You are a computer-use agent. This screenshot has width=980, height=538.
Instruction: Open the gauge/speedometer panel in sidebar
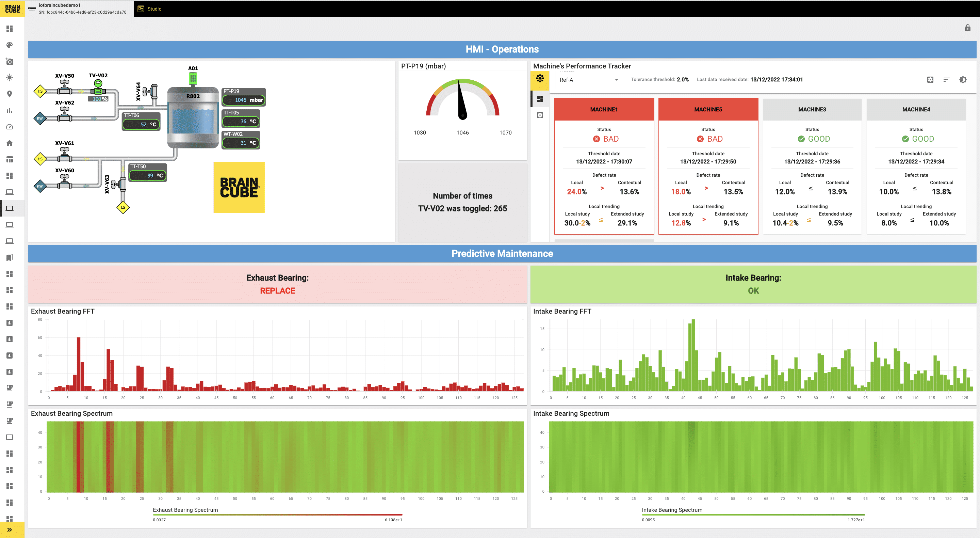10,126
